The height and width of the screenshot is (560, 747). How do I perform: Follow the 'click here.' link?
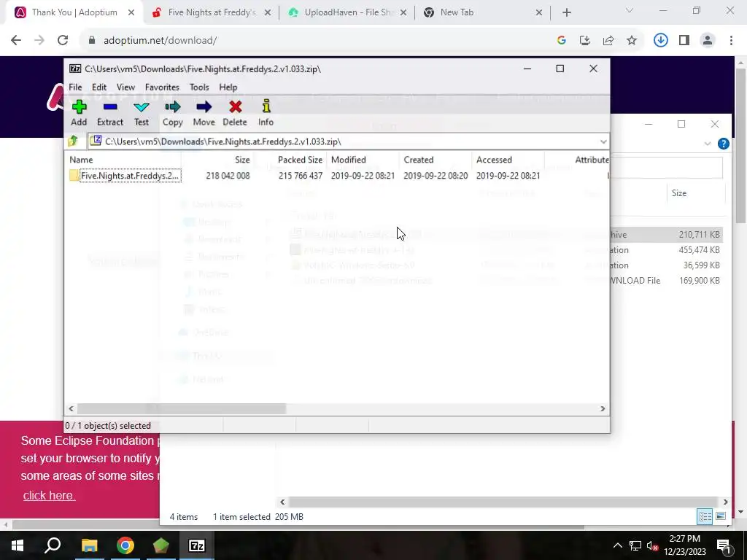pos(49,495)
